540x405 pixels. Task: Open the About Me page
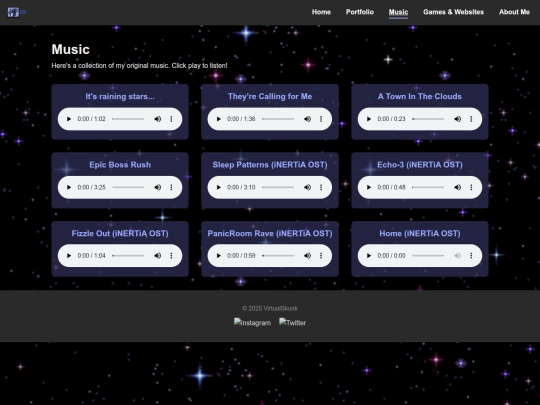coord(515,12)
